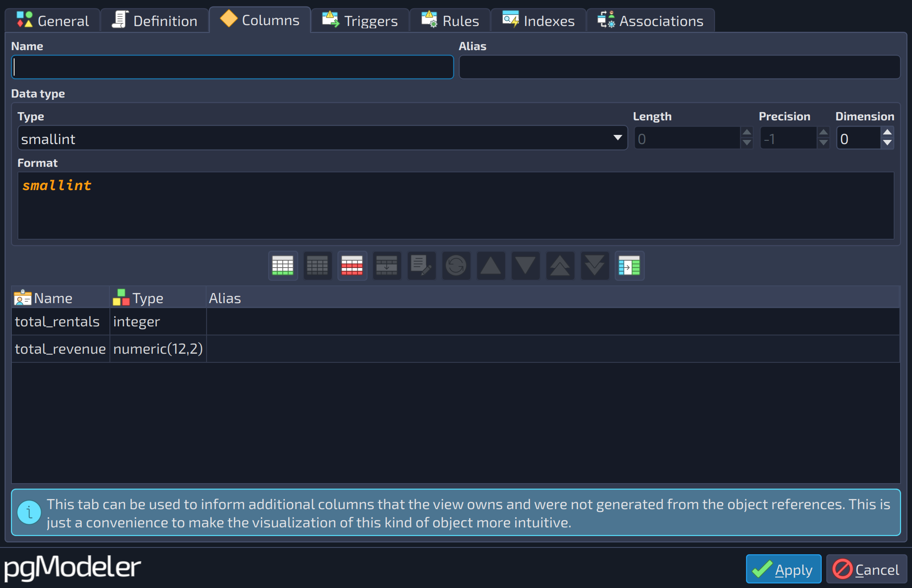
Task: Open the Triggers tab
Action: click(x=360, y=21)
